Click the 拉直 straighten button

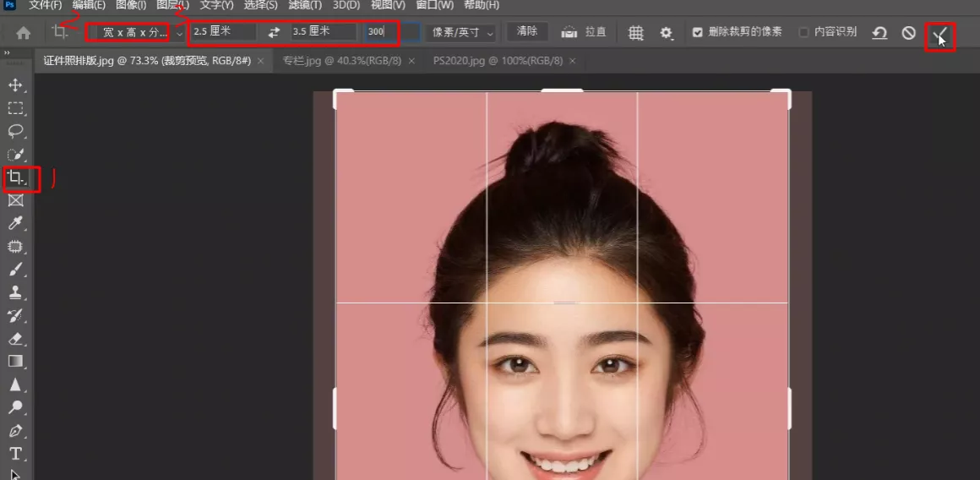point(585,32)
